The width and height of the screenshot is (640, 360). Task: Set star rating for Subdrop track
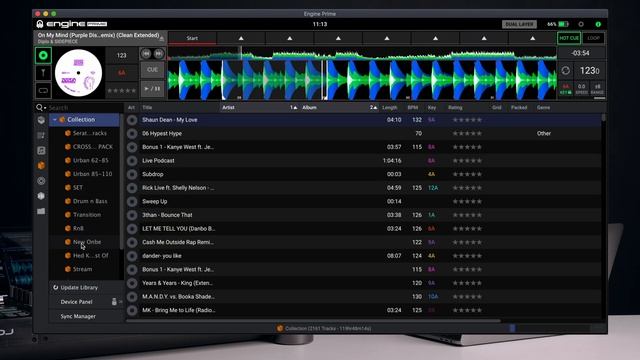467,174
